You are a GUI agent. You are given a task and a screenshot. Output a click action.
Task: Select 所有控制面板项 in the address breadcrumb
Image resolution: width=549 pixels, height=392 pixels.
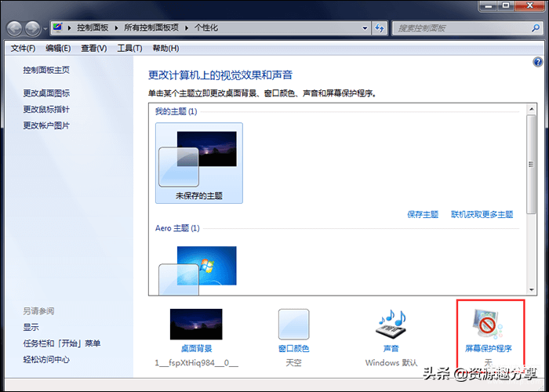(x=151, y=27)
